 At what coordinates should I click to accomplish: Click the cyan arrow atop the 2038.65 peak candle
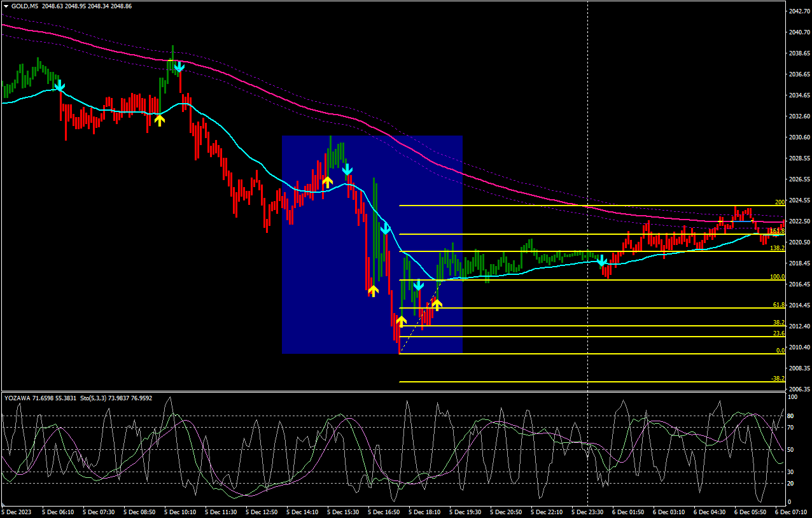(x=179, y=67)
